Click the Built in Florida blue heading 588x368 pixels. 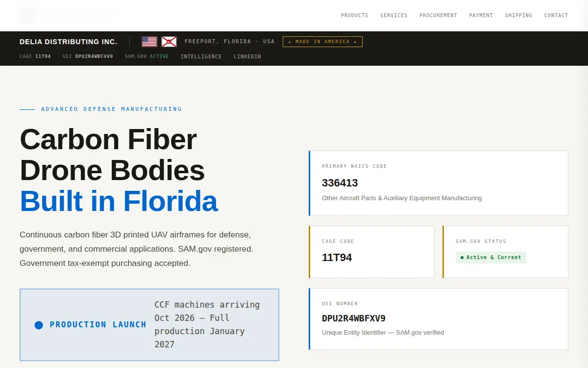[119, 201]
